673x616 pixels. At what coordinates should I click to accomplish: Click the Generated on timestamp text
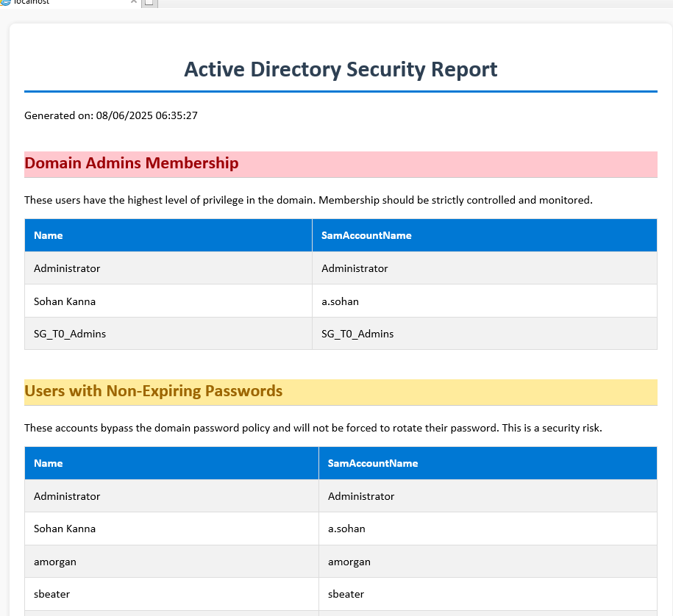111,115
